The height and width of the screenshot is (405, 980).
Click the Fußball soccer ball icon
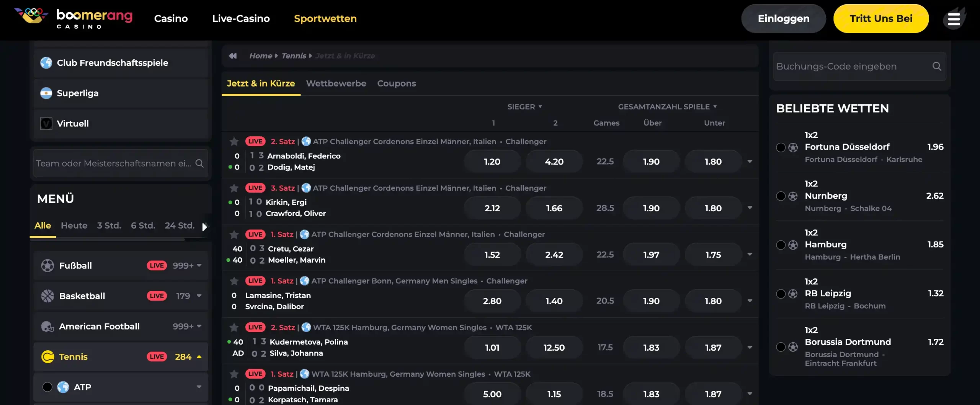(47, 265)
